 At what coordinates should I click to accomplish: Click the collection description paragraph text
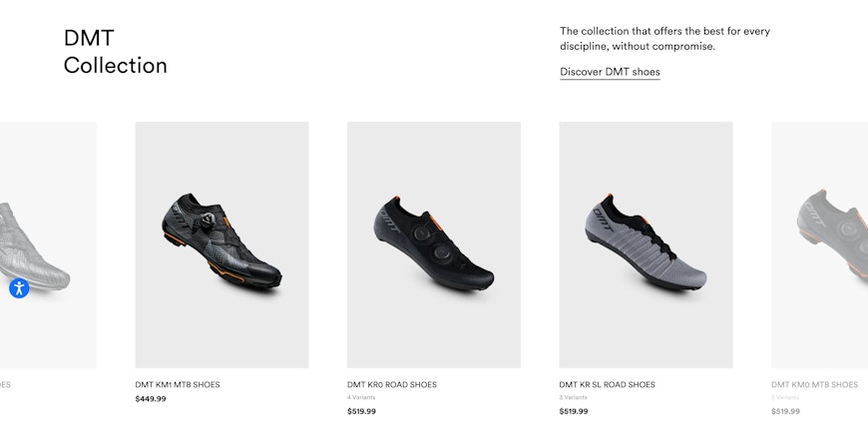(x=664, y=39)
